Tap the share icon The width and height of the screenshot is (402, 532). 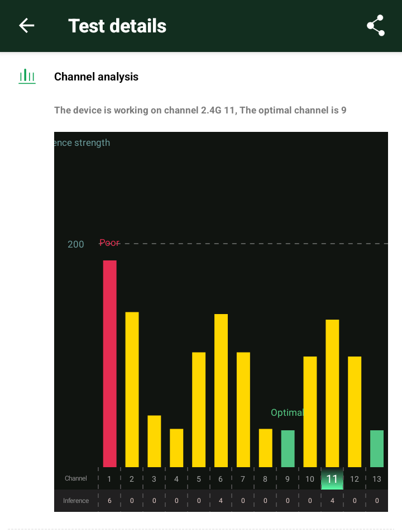pyautogui.click(x=376, y=26)
